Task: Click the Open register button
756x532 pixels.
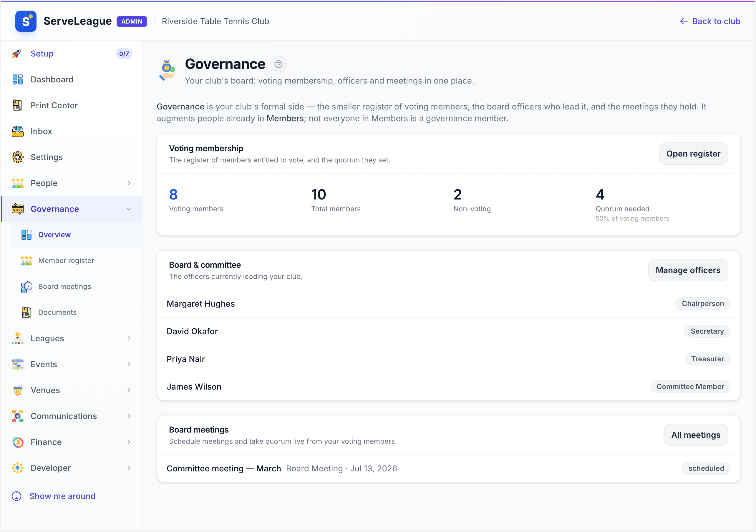Action: (693, 154)
